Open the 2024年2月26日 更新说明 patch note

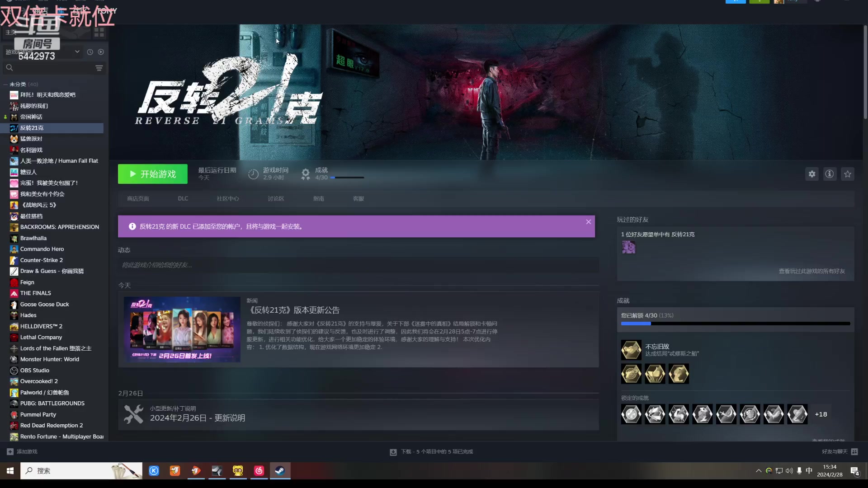pos(198,418)
